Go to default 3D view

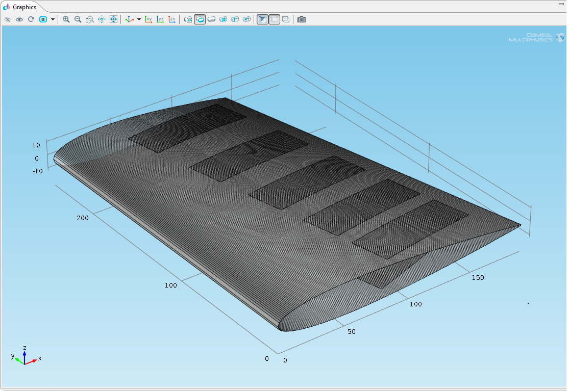(x=129, y=19)
